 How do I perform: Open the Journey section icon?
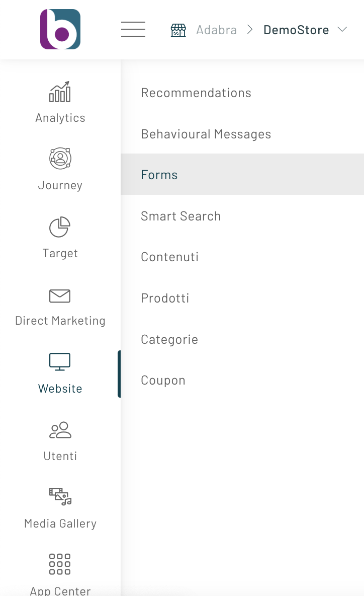point(60,159)
